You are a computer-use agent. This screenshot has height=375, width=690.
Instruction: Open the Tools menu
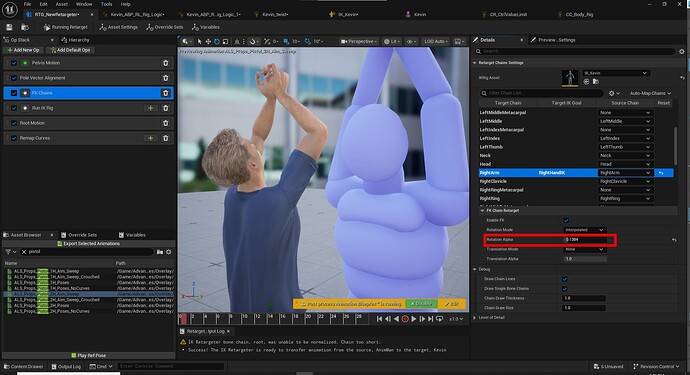tap(106, 4)
